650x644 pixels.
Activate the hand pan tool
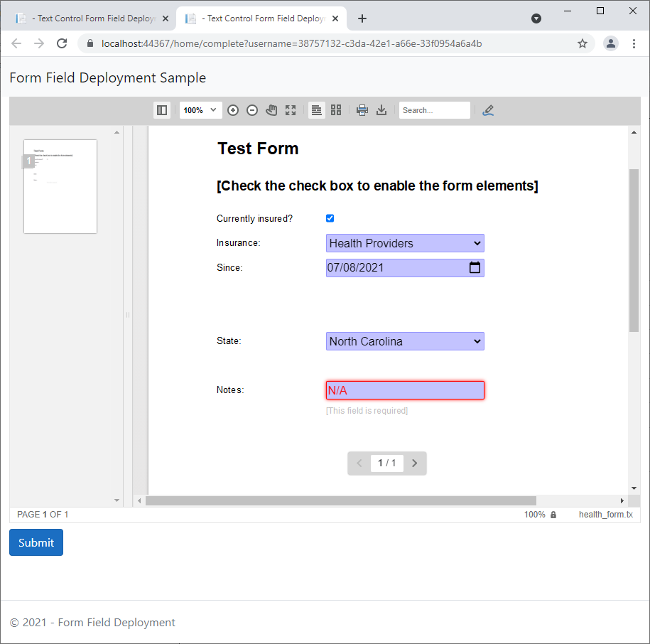(271, 110)
